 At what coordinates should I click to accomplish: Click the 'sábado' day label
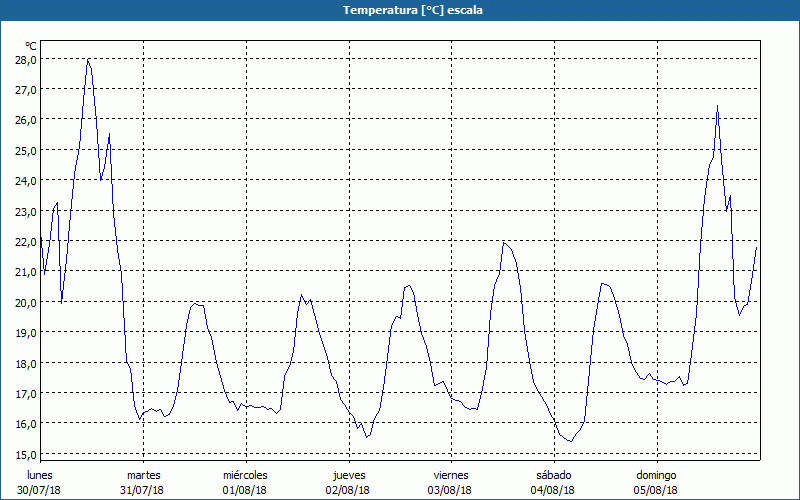click(554, 475)
